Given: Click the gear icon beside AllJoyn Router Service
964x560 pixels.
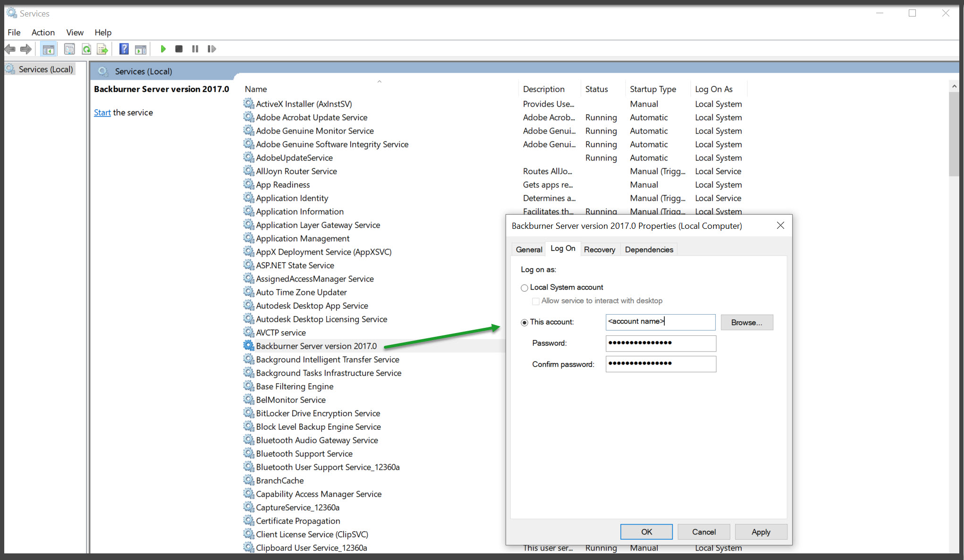Looking at the screenshot, I should click(249, 171).
